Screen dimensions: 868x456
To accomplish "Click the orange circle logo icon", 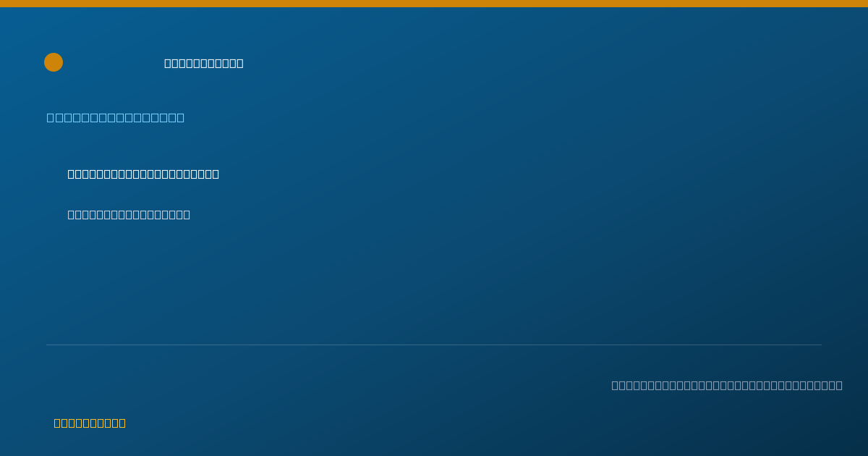I will click(54, 62).
